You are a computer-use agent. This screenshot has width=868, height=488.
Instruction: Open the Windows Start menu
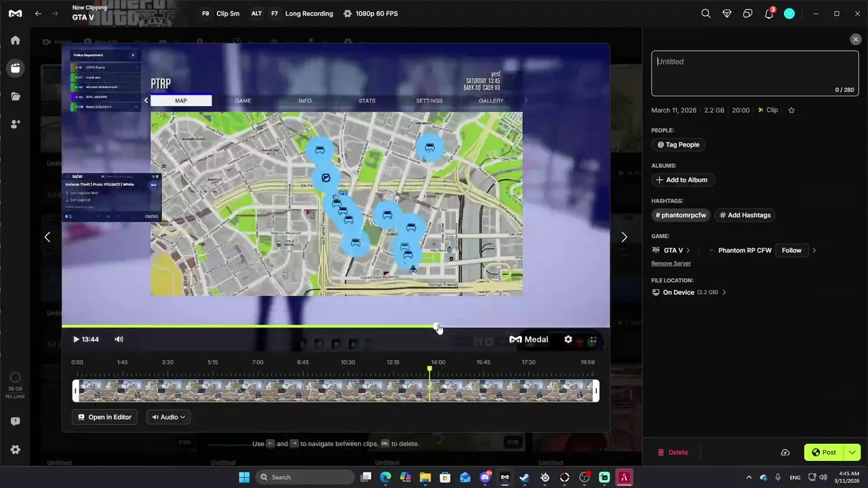(244, 477)
